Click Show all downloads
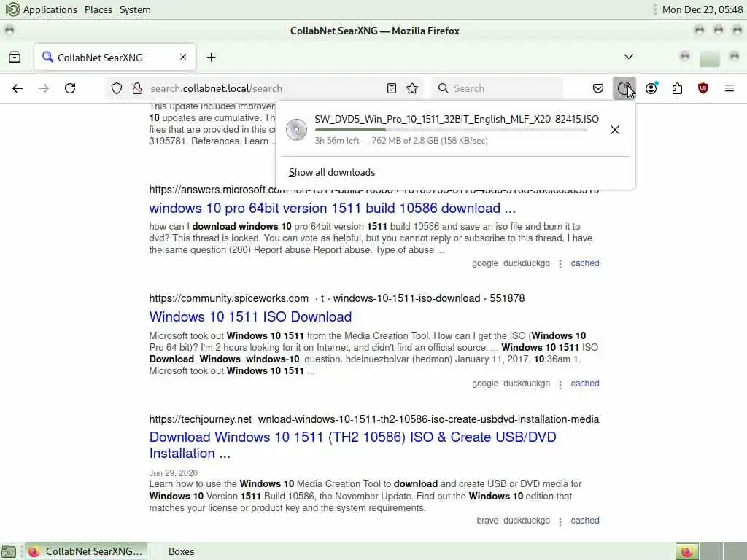 coord(332,172)
